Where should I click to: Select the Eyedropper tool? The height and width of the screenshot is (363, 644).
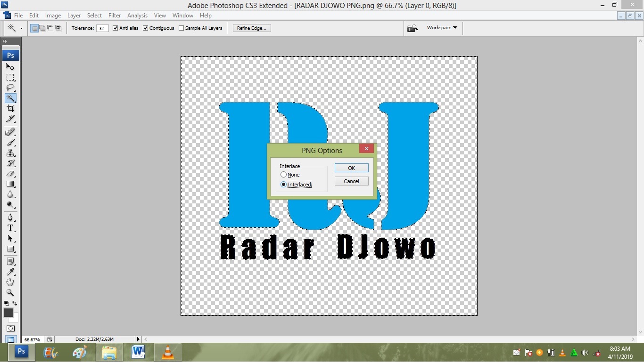point(10,272)
